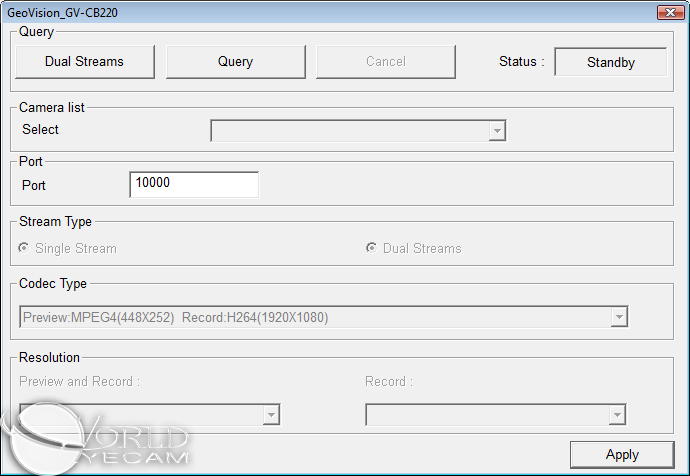Click the GeoVision_GV-CB220 window title
The height and width of the screenshot is (476, 690).
[62, 13]
